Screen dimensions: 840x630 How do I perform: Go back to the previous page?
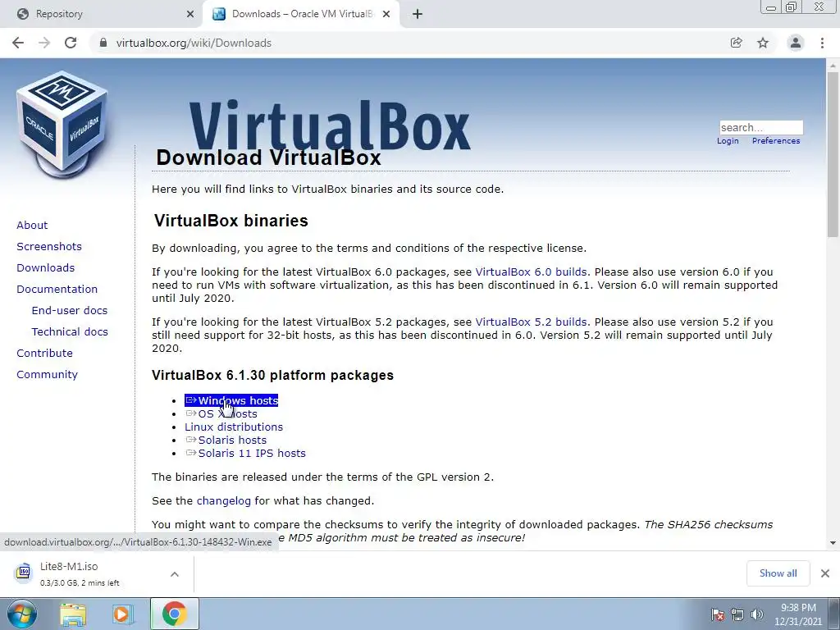tap(18, 43)
